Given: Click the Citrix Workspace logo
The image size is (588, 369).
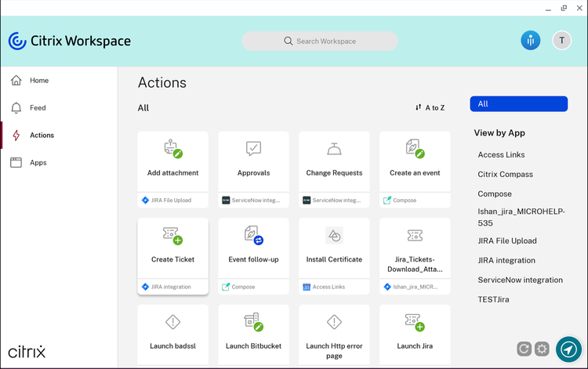Looking at the screenshot, I should tap(69, 41).
